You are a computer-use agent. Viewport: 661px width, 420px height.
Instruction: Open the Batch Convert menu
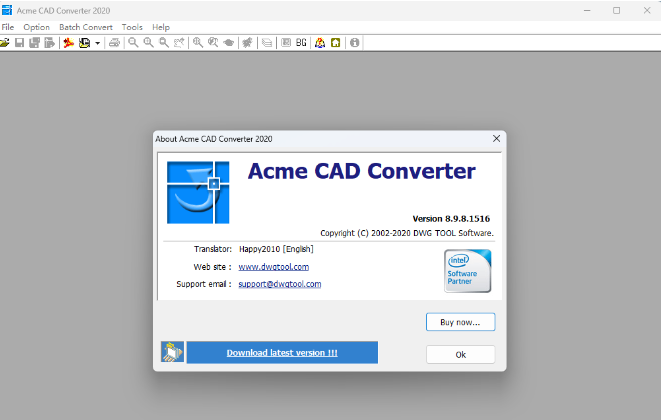click(x=85, y=27)
